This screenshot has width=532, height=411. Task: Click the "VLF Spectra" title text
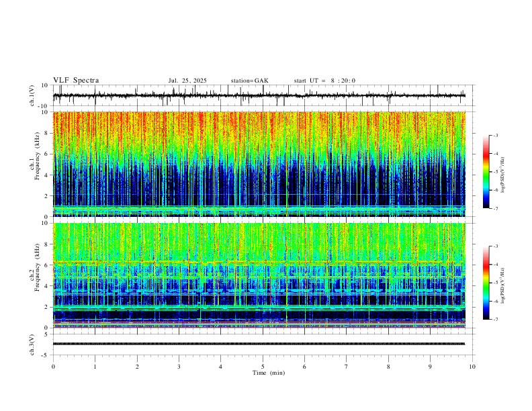click(x=76, y=81)
